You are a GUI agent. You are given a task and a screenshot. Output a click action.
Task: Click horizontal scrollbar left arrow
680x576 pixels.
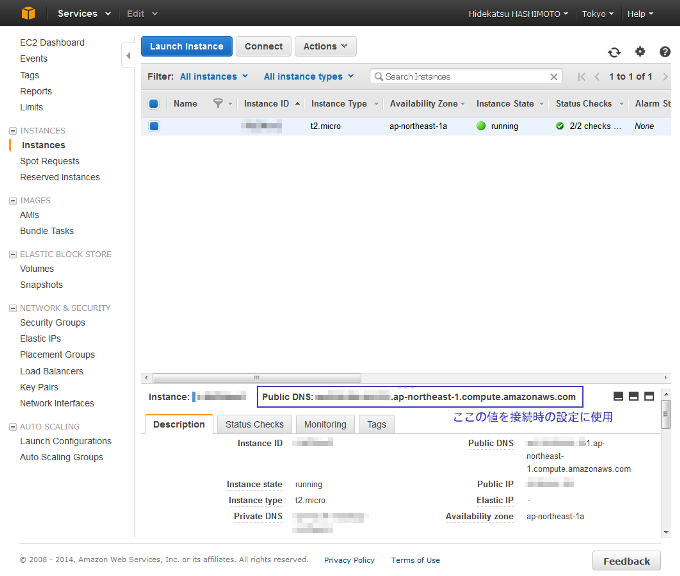pos(146,378)
